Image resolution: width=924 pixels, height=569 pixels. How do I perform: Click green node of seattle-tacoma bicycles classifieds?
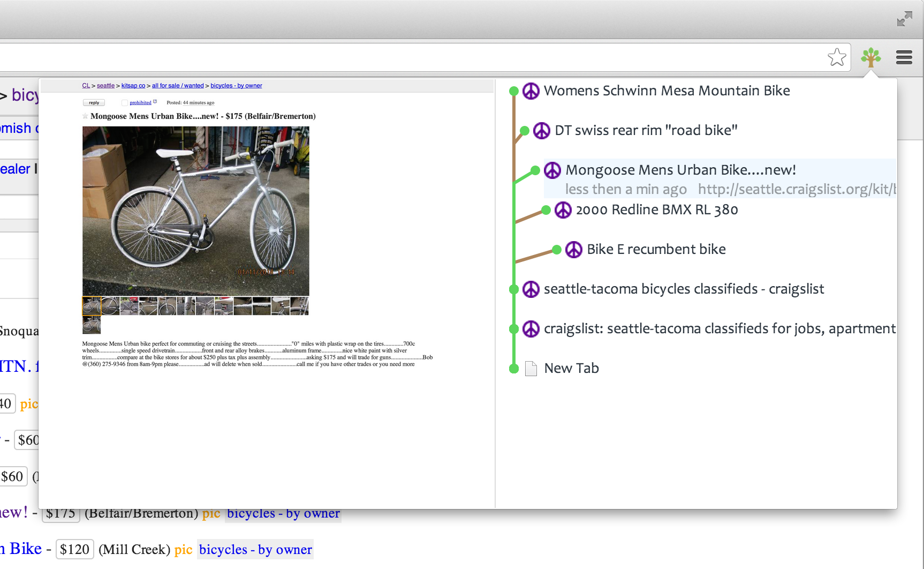513,289
